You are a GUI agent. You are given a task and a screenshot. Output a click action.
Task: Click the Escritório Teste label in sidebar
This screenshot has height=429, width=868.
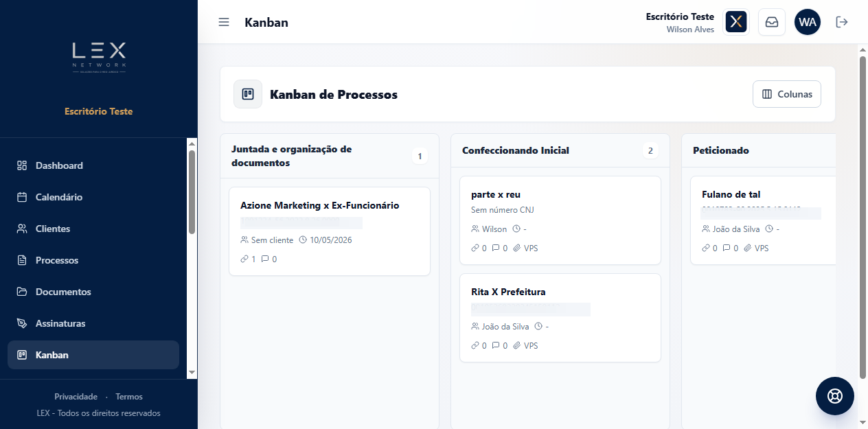pos(99,111)
